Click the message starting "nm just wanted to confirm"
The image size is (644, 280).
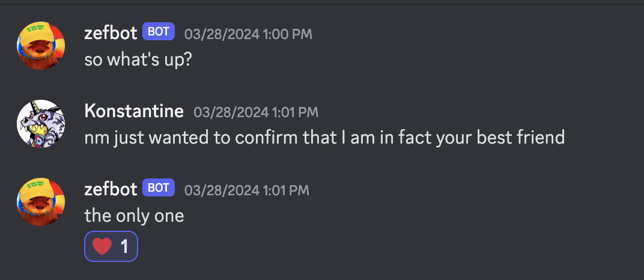(x=324, y=138)
